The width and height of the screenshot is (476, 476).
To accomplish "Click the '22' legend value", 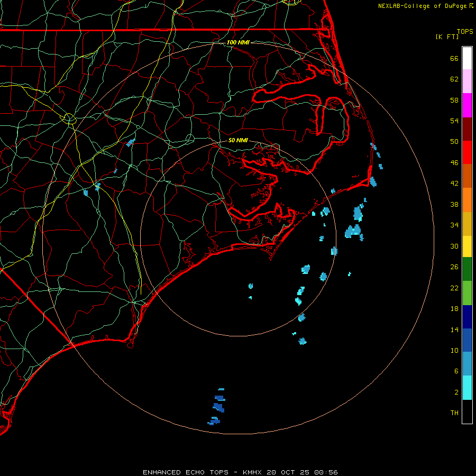I will pyautogui.click(x=454, y=288).
